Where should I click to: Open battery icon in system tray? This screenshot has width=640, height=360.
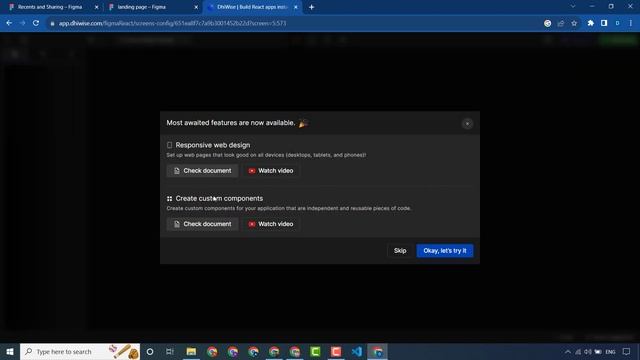pyautogui.click(x=598, y=351)
